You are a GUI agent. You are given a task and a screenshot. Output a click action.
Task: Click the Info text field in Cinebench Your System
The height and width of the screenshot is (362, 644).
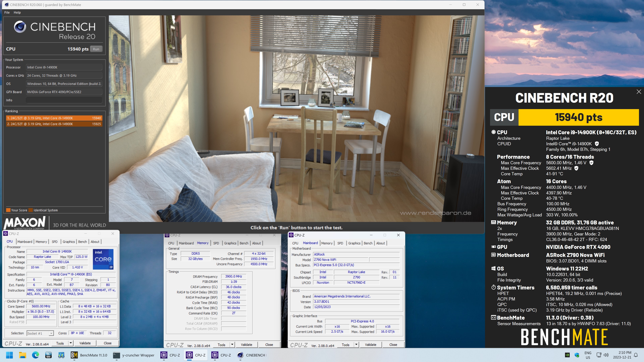[x=64, y=100]
